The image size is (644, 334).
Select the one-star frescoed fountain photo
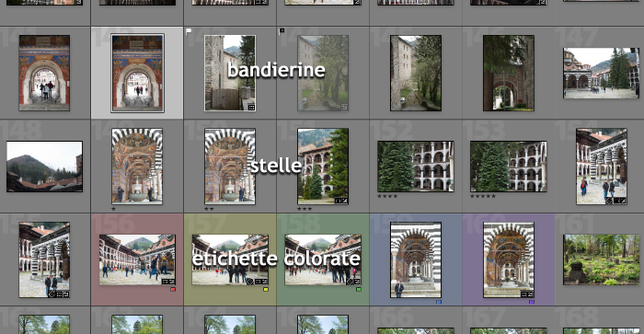[137, 167]
